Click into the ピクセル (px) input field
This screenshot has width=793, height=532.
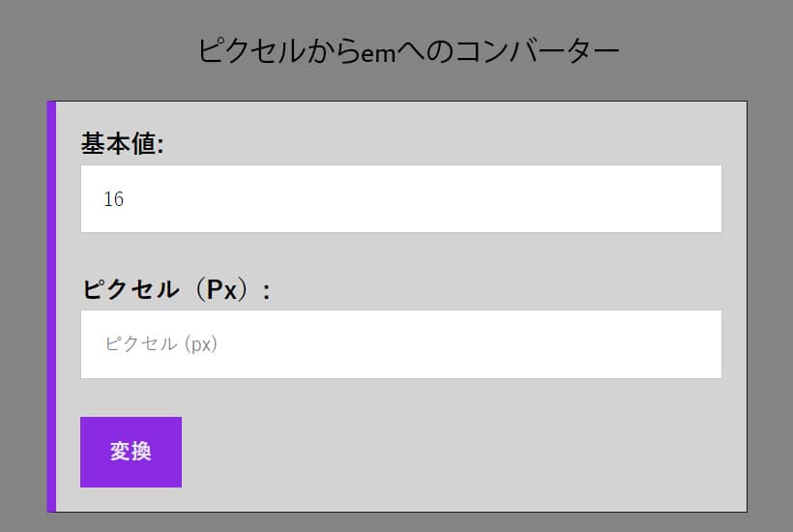400,344
